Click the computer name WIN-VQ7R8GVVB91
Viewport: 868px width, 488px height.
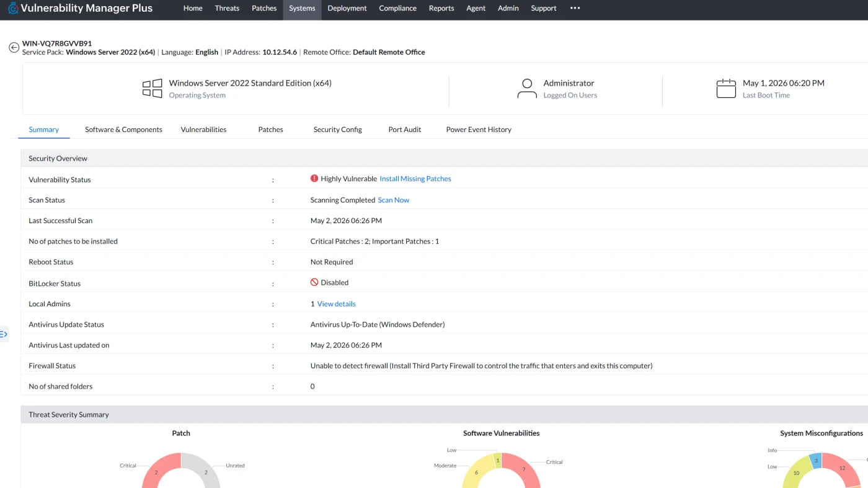(x=57, y=43)
